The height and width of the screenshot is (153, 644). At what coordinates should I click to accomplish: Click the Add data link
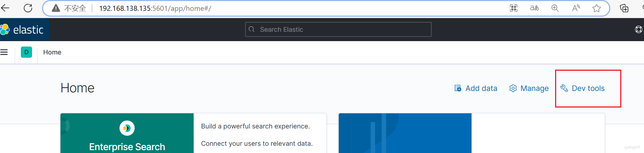click(x=476, y=88)
